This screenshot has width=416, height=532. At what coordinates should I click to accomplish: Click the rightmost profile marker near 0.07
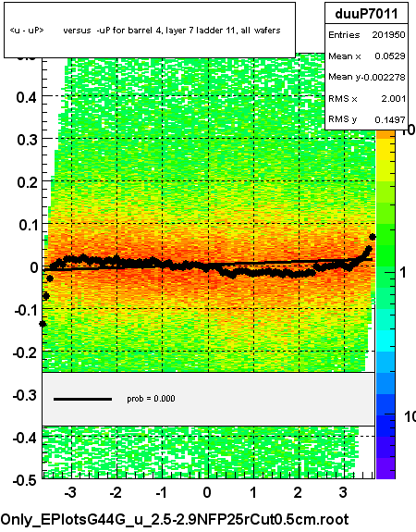pyautogui.click(x=373, y=237)
